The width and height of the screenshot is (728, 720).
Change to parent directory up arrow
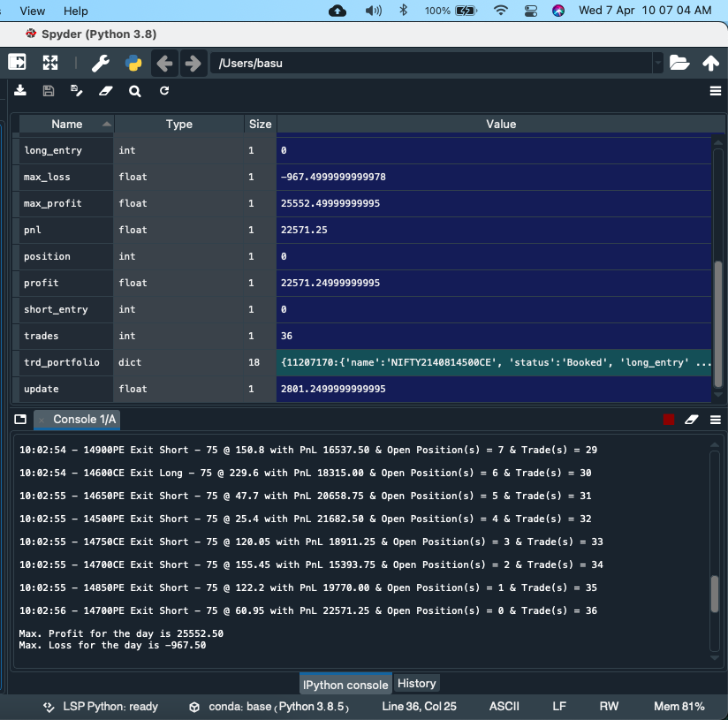pos(710,63)
